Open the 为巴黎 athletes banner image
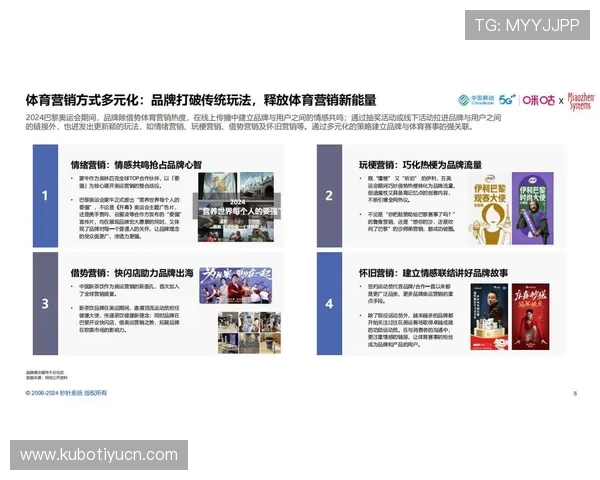The image size is (600, 480). pyautogui.click(x=236, y=286)
